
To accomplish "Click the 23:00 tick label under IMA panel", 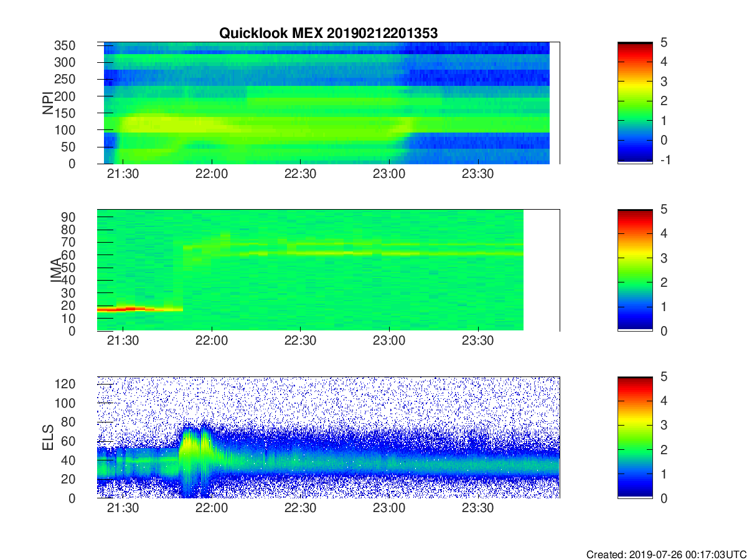I will (x=389, y=342).
